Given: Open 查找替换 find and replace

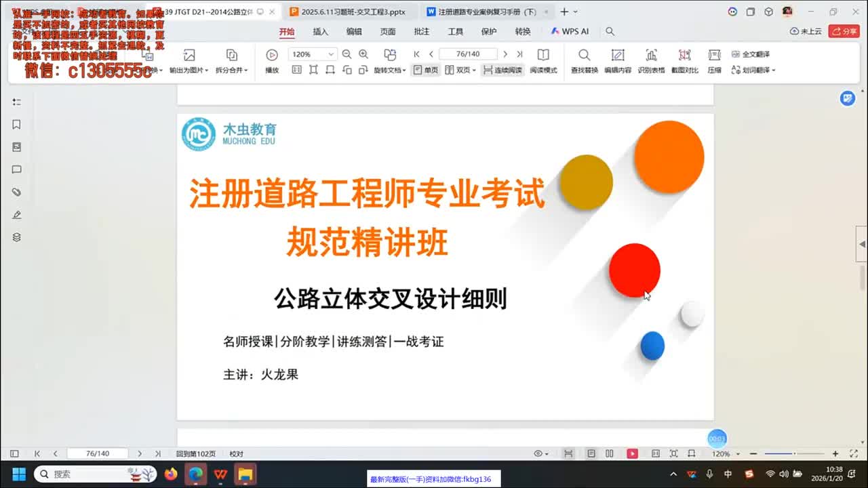Looking at the screenshot, I should coord(584,61).
